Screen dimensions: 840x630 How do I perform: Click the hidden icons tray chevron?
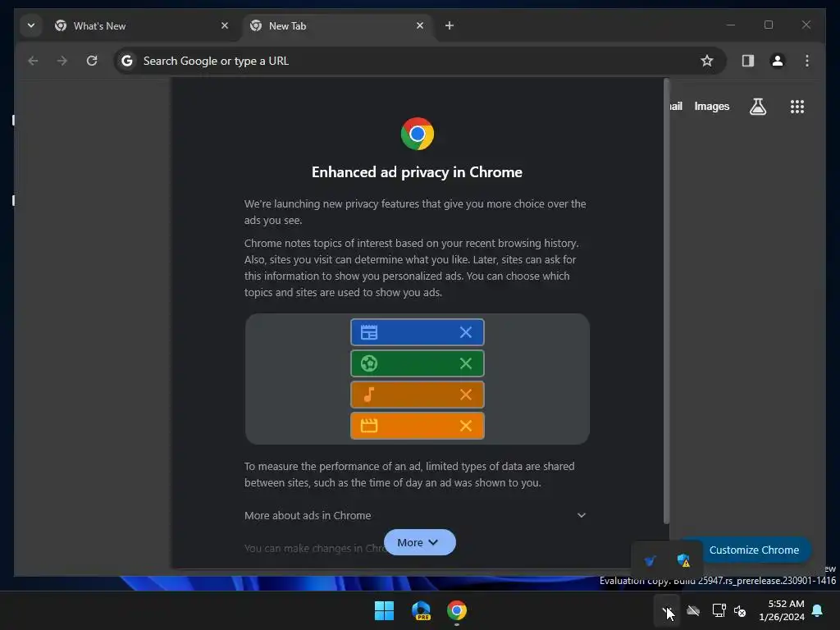click(666, 610)
